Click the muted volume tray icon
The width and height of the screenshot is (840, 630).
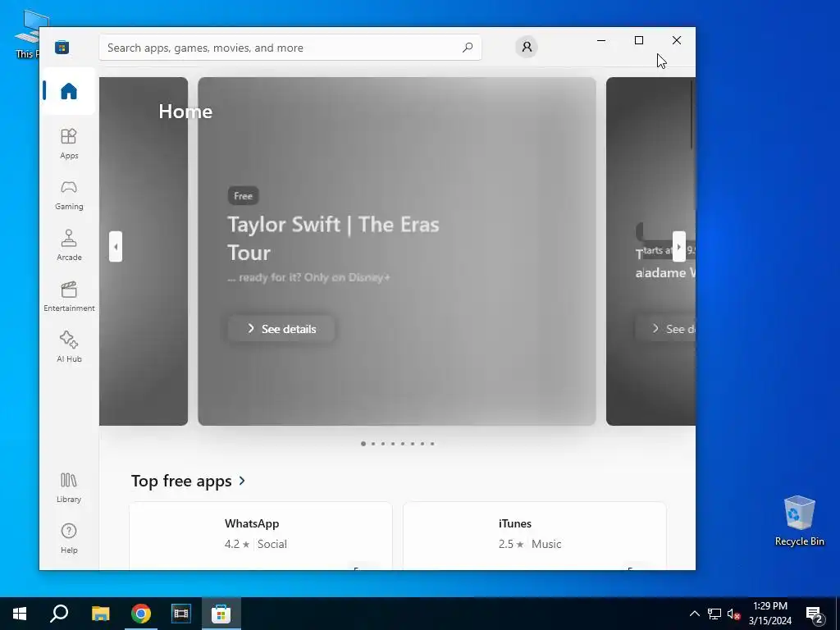pyautogui.click(x=733, y=614)
